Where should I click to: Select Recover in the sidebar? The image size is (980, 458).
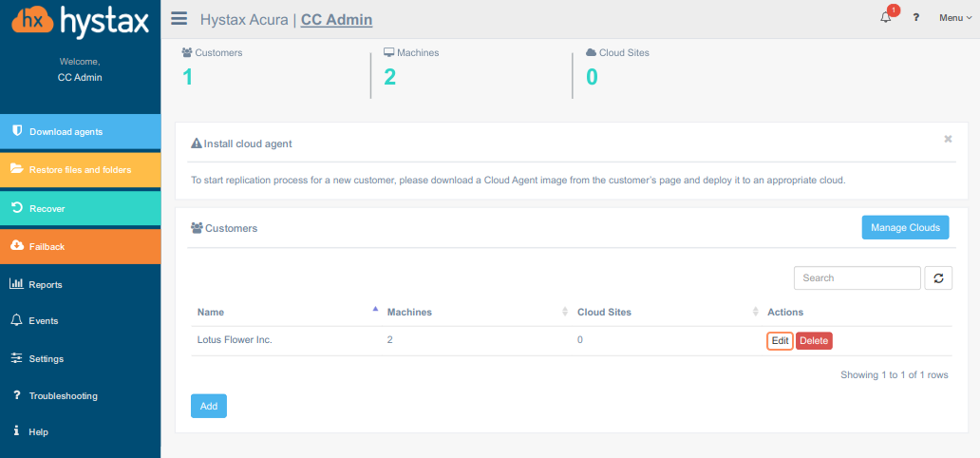tap(80, 208)
